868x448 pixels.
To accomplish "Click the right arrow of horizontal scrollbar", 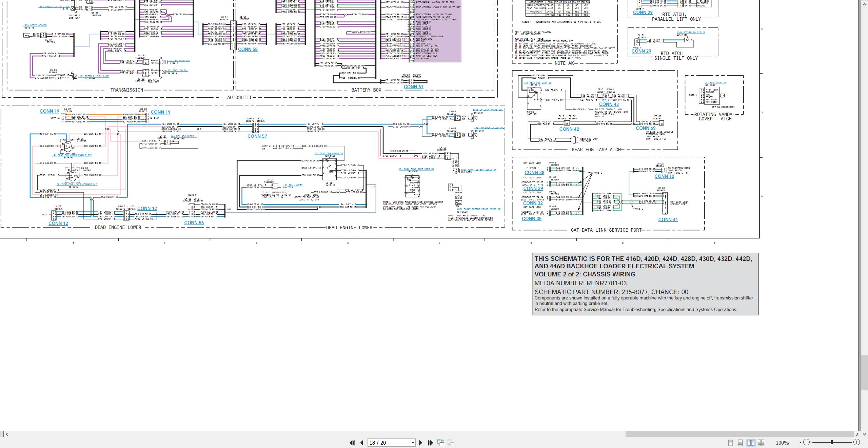I will tap(857, 434).
